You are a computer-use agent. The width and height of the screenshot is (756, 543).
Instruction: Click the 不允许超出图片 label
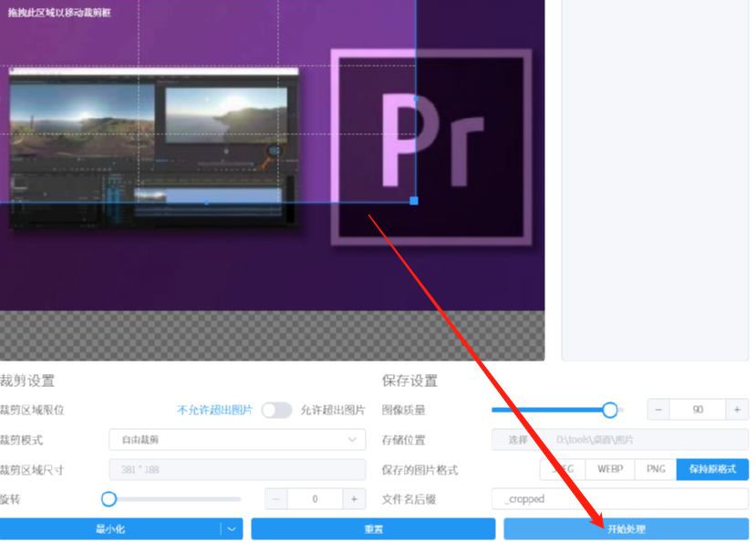pos(215,411)
